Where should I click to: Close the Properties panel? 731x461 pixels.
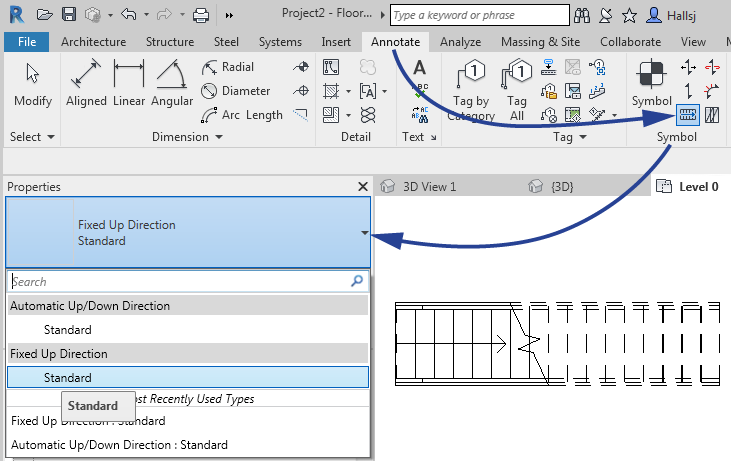[x=363, y=186]
